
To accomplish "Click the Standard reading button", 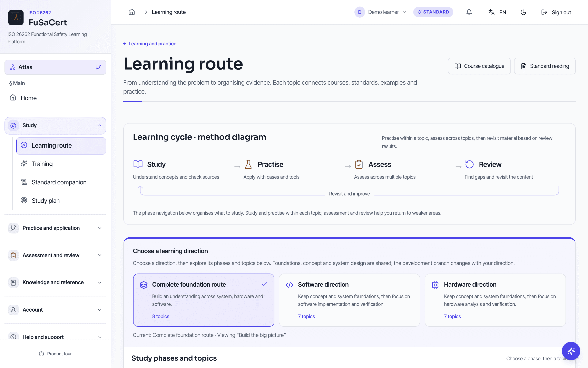I will coord(545,66).
